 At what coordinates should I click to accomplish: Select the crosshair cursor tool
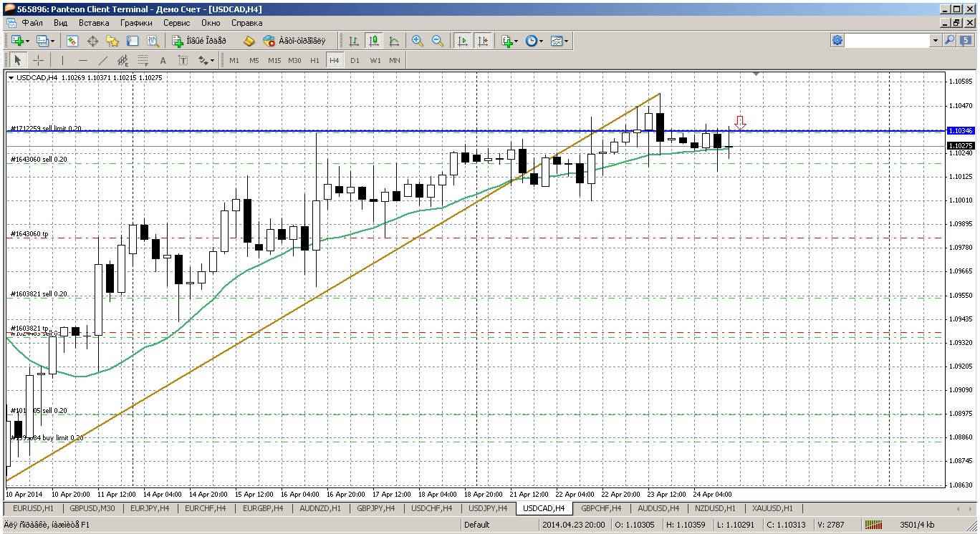(38, 61)
